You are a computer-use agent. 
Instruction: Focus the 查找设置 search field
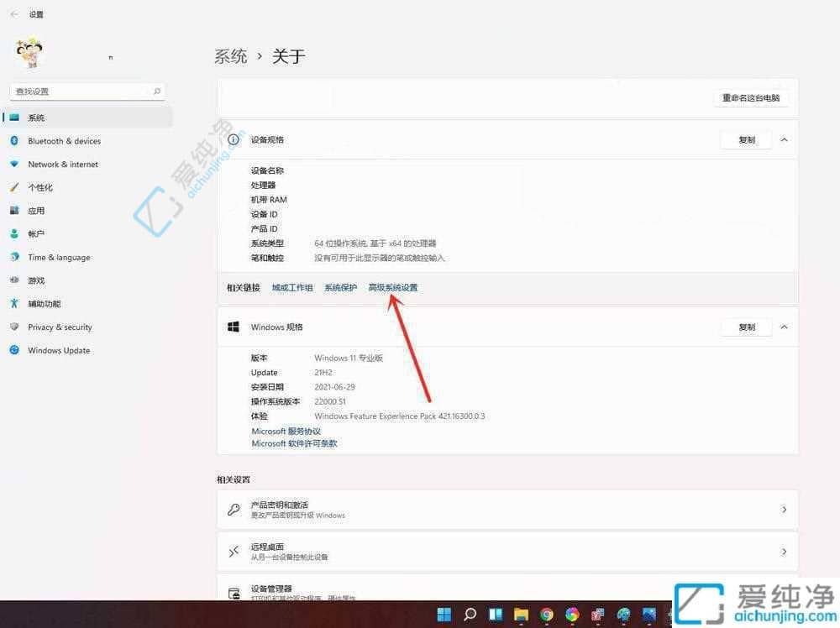coord(87,92)
